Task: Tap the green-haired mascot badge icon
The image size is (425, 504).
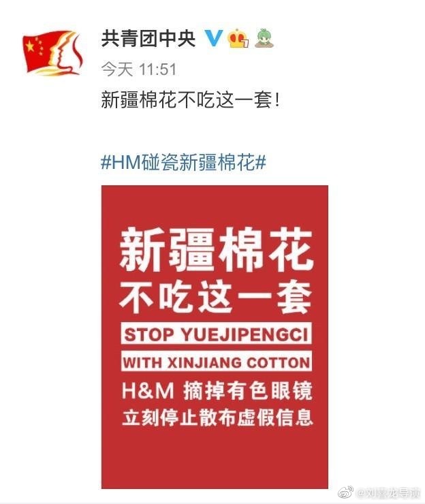Action: [264, 38]
